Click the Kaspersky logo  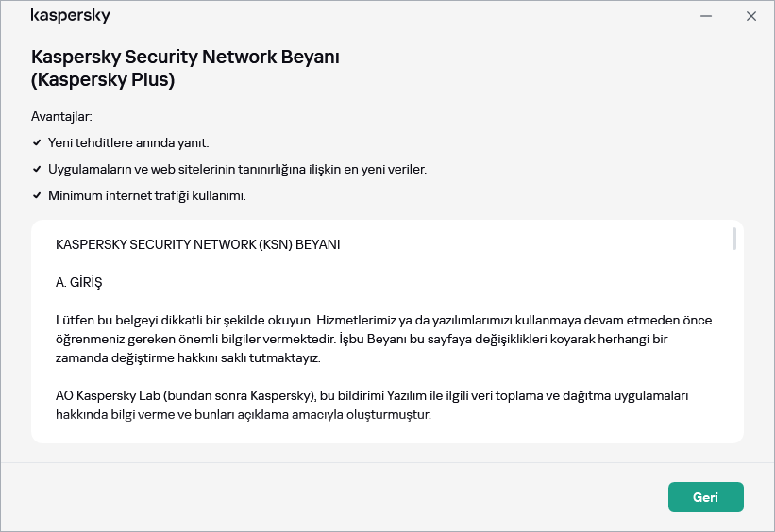(x=71, y=16)
